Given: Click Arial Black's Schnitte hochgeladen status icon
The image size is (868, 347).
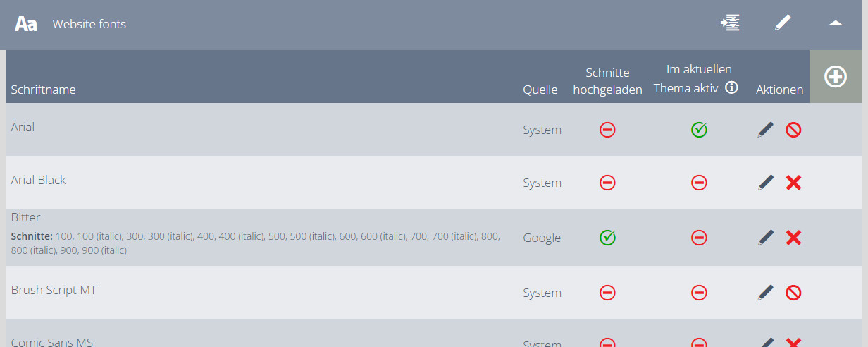Looking at the screenshot, I should pos(607,183).
